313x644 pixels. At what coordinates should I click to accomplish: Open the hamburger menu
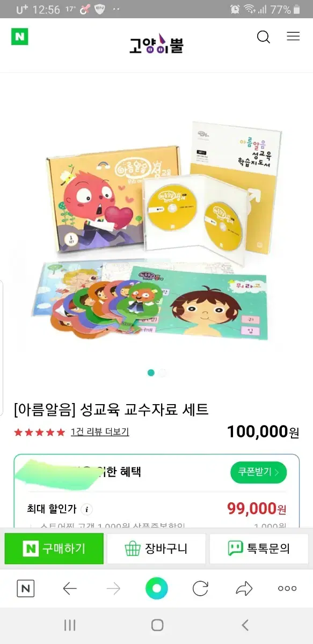pyautogui.click(x=293, y=36)
